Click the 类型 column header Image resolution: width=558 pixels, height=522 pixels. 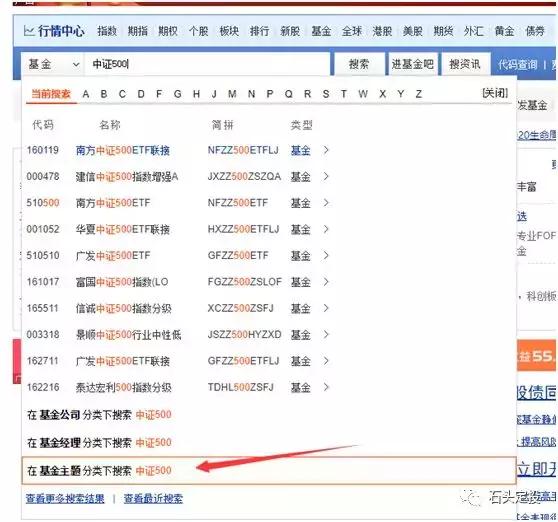tap(301, 125)
